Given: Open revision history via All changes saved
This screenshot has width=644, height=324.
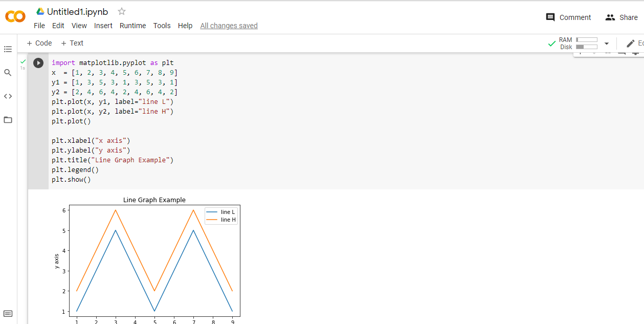Looking at the screenshot, I should tap(229, 26).
